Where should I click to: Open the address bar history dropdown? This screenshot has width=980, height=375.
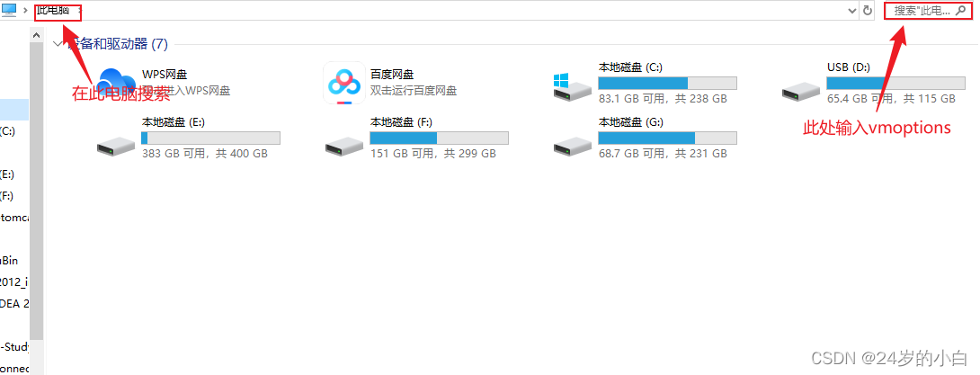pyautogui.click(x=851, y=11)
